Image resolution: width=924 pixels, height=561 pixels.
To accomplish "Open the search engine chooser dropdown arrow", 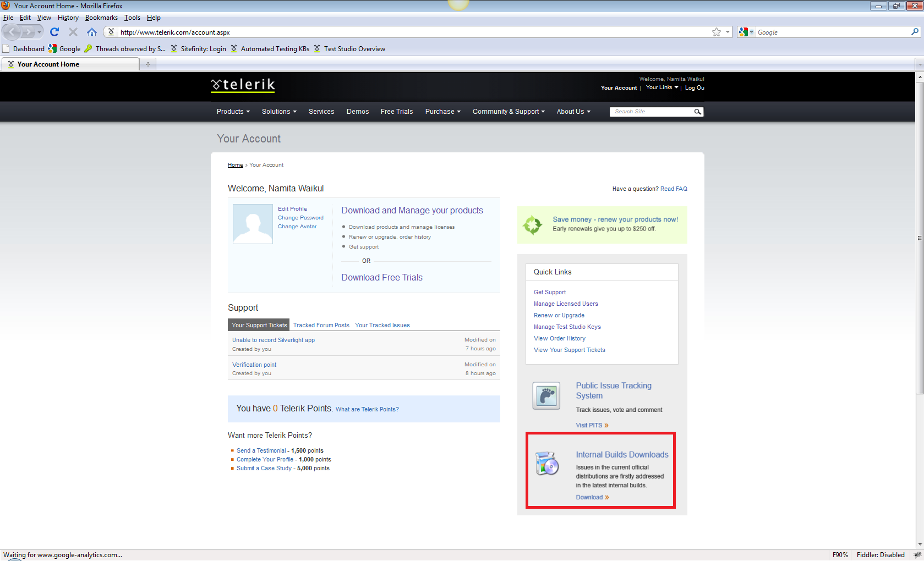I will [751, 32].
